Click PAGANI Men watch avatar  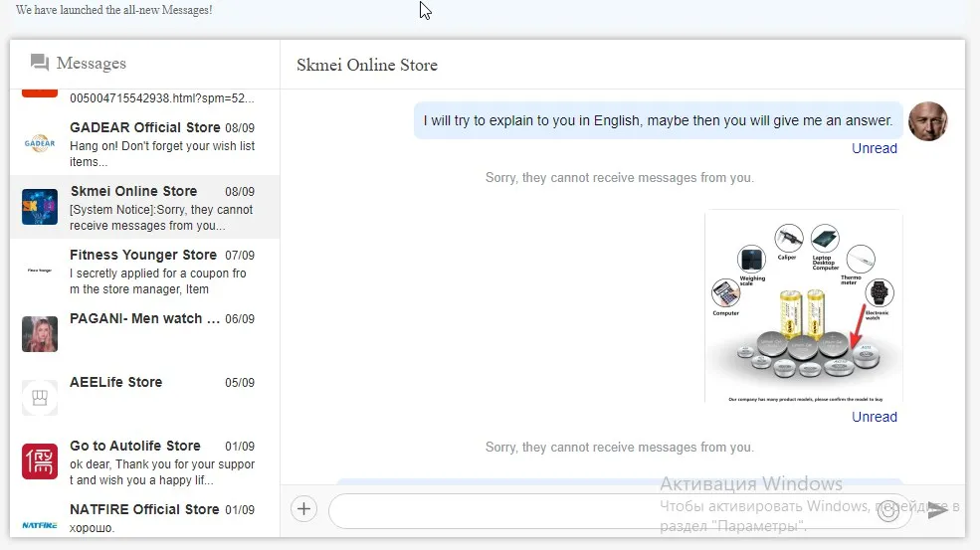tap(40, 334)
